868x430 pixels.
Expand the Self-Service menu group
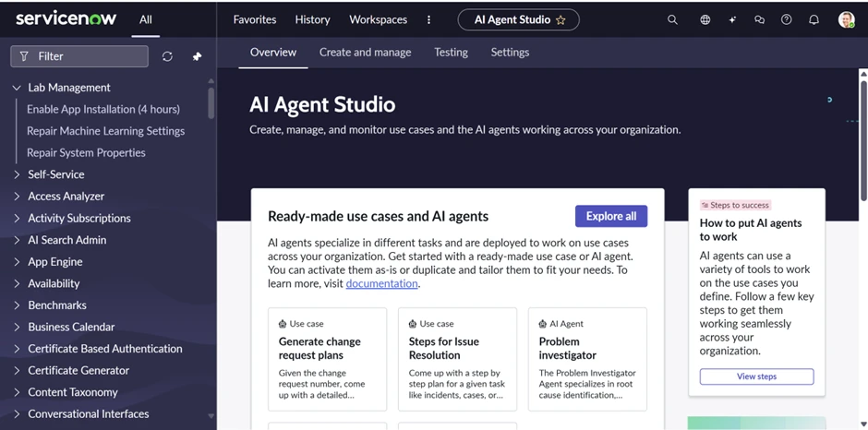pyautogui.click(x=17, y=174)
